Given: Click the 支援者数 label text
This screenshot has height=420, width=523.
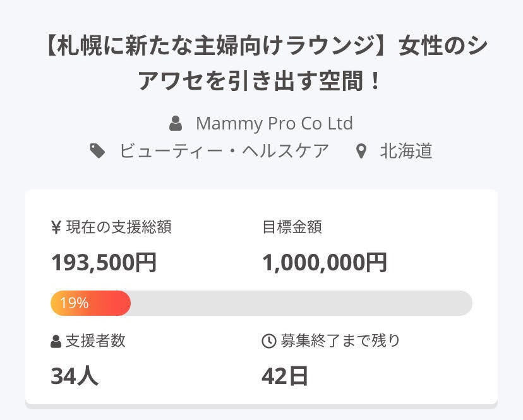Looking at the screenshot, I should [95, 342].
